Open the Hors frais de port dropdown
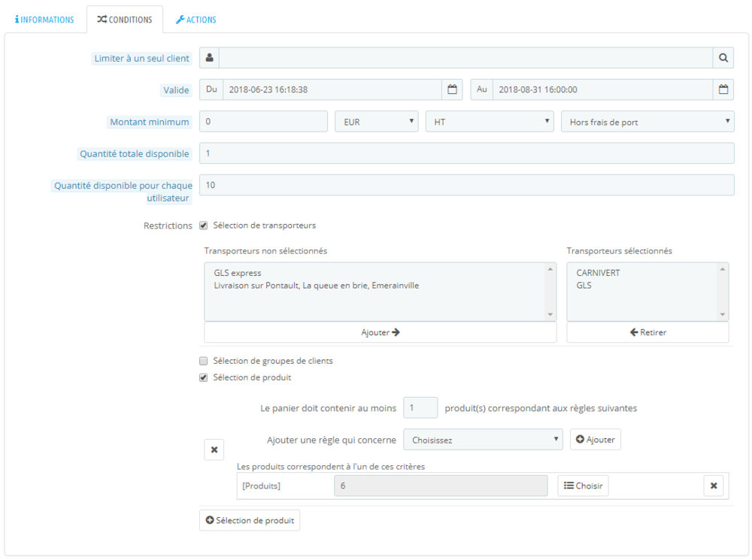 [647, 122]
